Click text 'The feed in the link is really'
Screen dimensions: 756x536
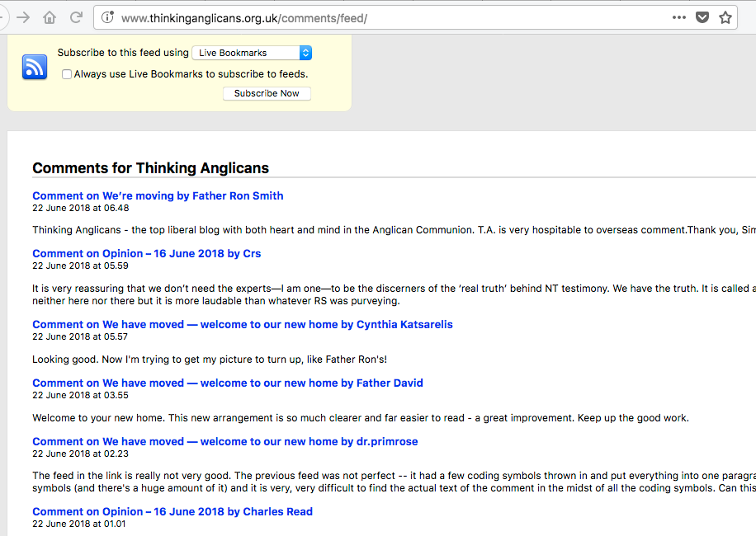(x=98, y=476)
